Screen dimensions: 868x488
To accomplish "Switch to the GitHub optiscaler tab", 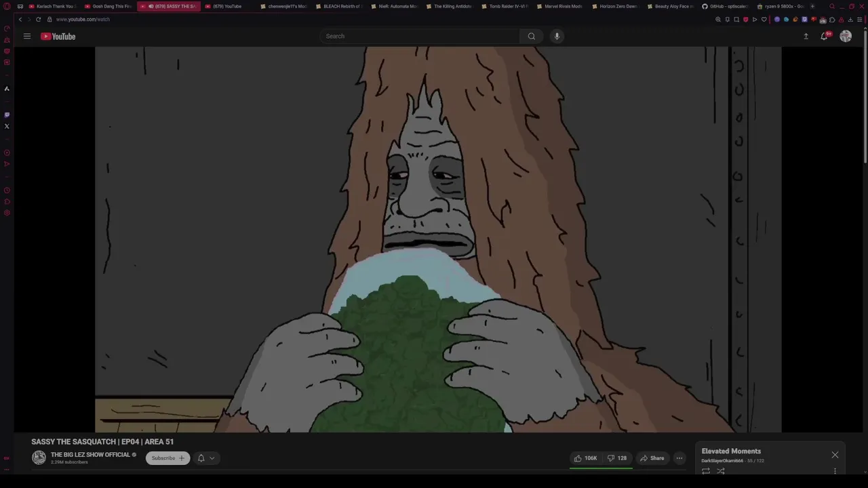I will [x=726, y=6].
